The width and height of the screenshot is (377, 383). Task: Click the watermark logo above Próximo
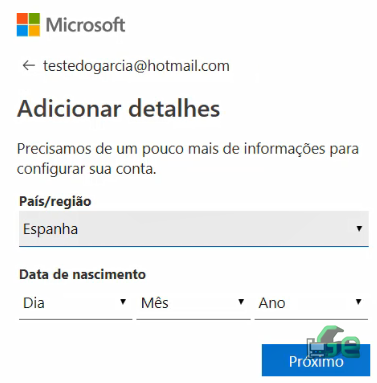(333, 343)
